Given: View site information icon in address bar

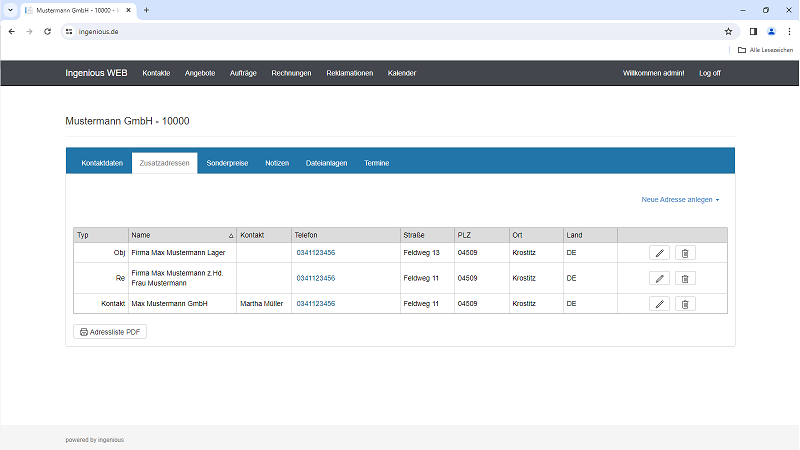Looking at the screenshot, I should click(69, 32).
